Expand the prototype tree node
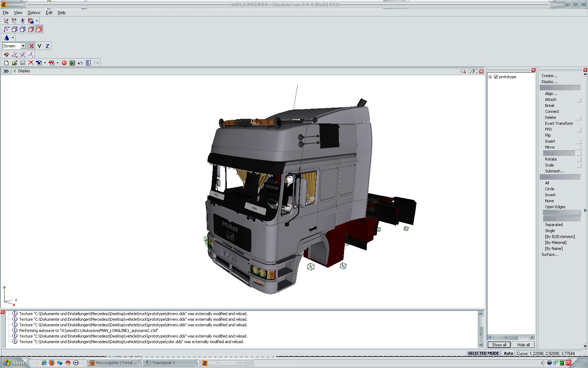588x368 pixels. [490, 77]
